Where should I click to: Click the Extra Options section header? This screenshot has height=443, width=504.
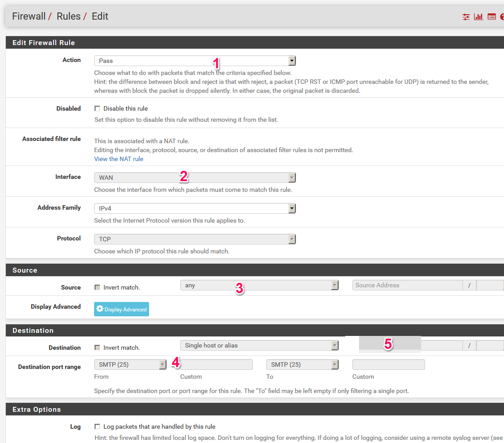[255, 409]
